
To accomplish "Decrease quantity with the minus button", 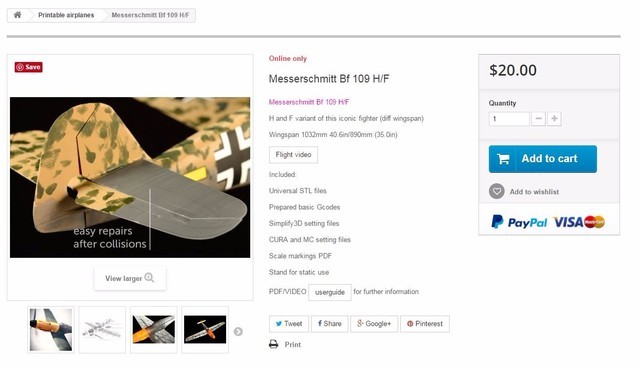I will 538,119.
